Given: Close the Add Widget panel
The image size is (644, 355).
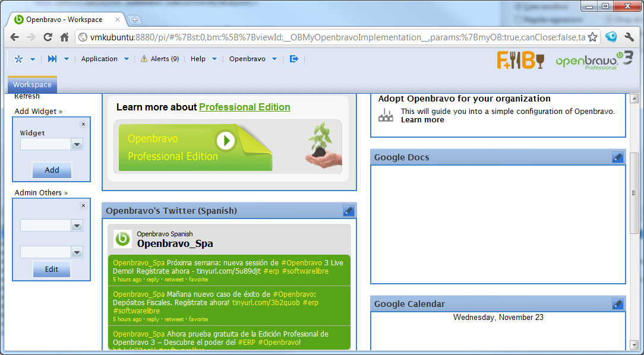Looking at the screenshot, I should (83, 124).
